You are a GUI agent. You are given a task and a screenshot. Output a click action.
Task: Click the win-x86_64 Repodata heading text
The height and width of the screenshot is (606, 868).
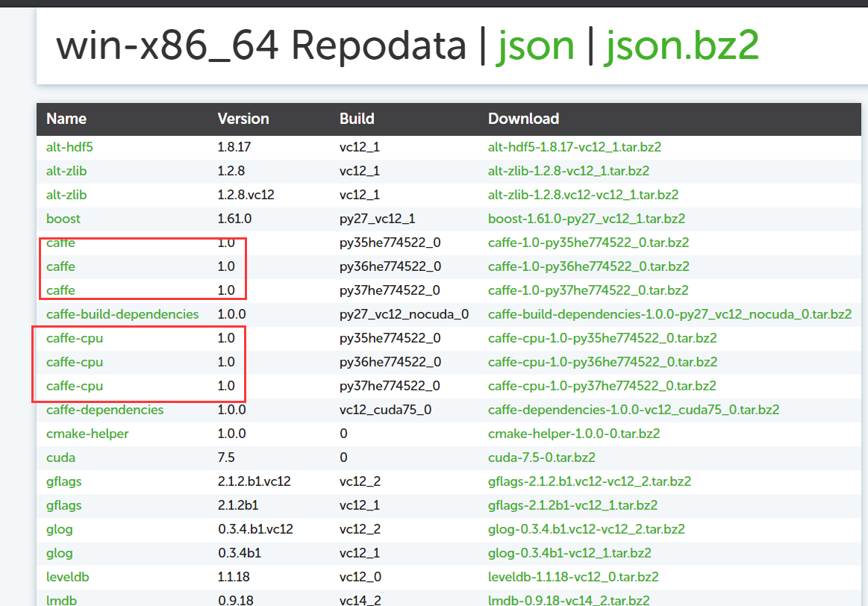(x=260, y=46)
